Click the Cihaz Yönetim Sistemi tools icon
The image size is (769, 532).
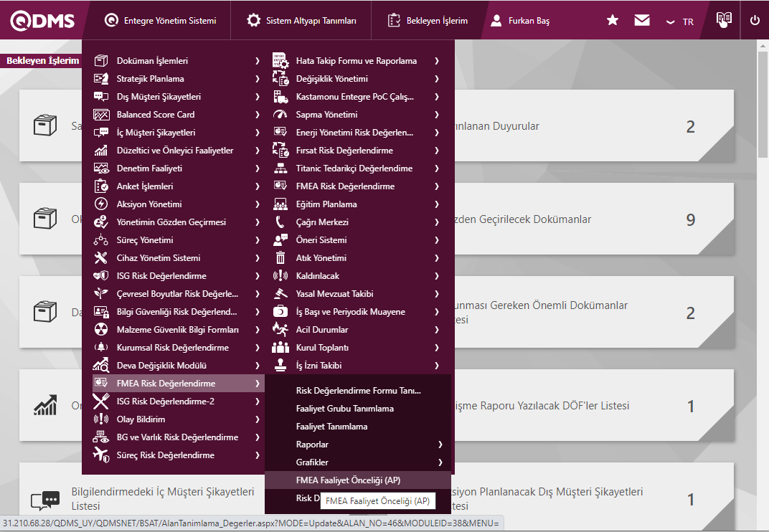coord(101,258)
